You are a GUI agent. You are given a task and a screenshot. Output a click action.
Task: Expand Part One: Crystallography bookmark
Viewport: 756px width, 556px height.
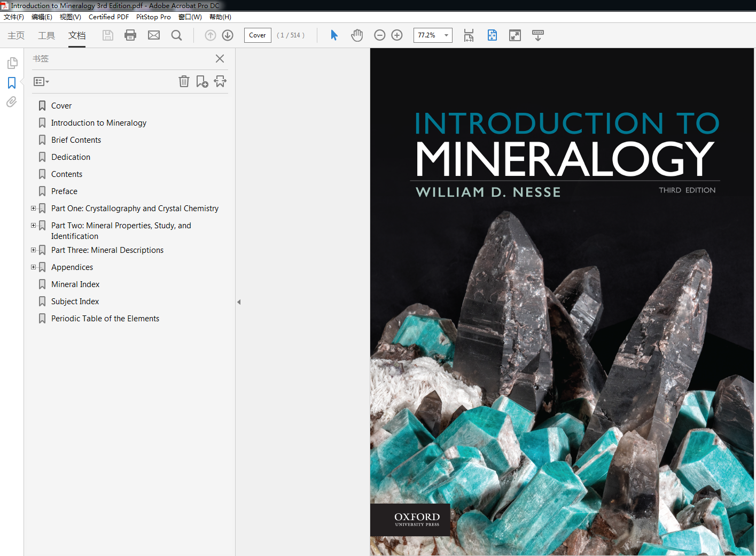pyautogui.click(x=33, y=208)
